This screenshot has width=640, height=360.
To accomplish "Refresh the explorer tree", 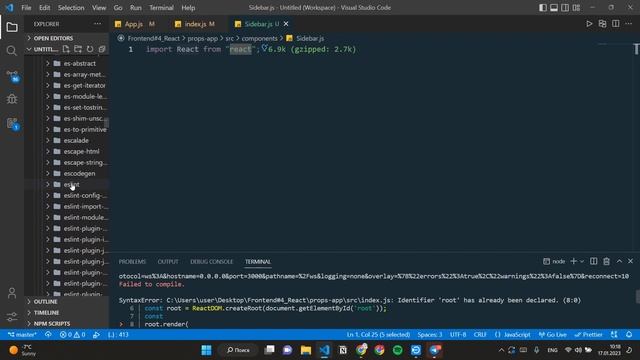I will (90, 49).
